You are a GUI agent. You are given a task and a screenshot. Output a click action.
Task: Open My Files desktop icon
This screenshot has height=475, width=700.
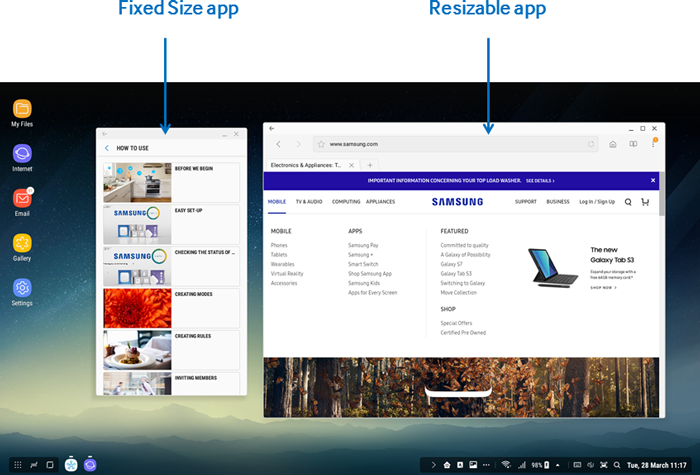point(22,113)
